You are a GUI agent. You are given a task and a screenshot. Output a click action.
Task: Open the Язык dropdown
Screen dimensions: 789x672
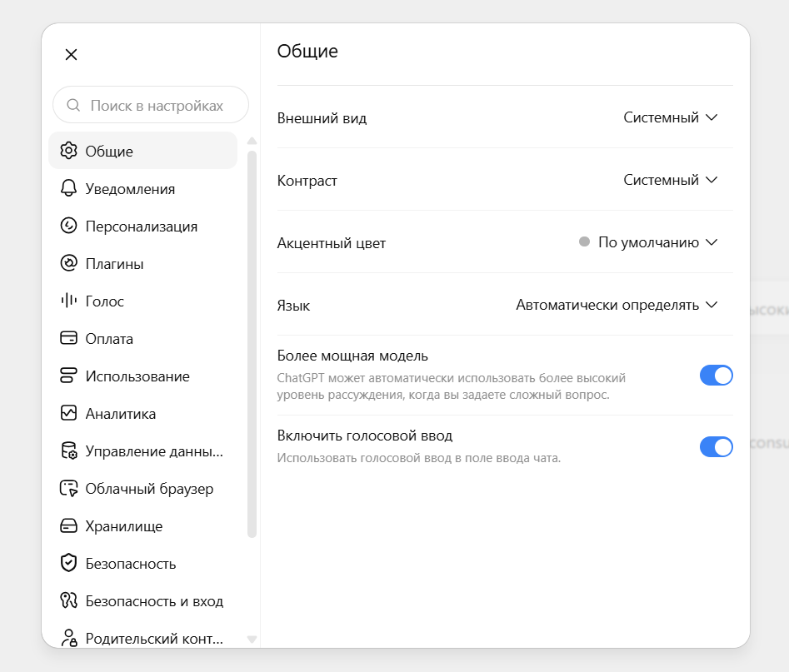click(617, 305)
